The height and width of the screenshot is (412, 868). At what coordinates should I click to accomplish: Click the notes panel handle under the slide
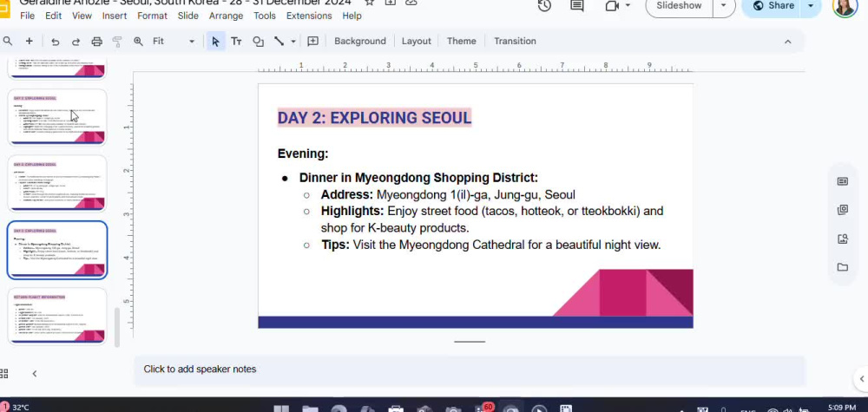[x=470, y=342]
